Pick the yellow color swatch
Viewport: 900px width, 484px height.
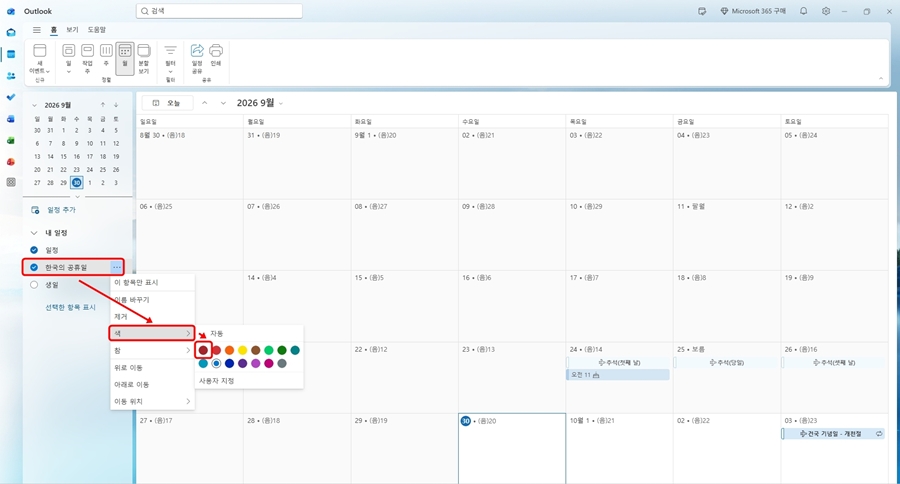[x=243, y=350]
